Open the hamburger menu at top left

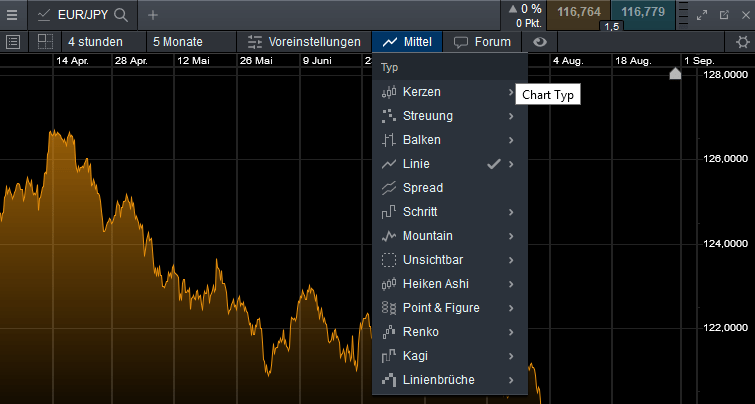(12, 15)
